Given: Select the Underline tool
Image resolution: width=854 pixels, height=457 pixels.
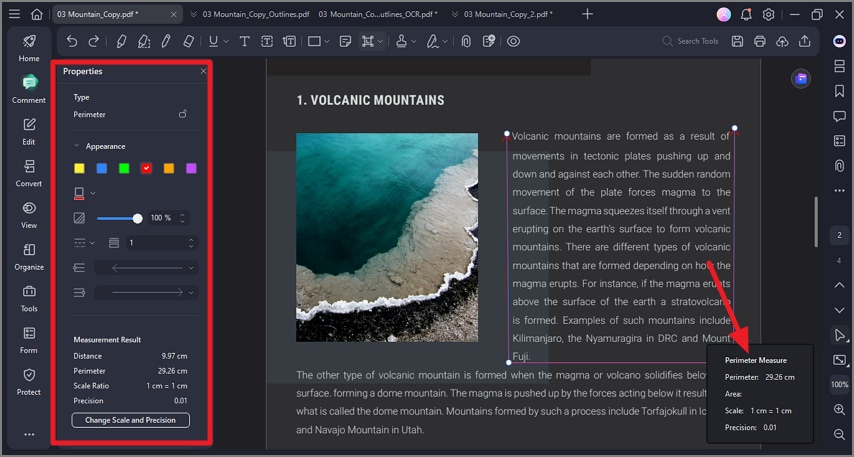Looking at the screenshot, I should pos(213,41).
